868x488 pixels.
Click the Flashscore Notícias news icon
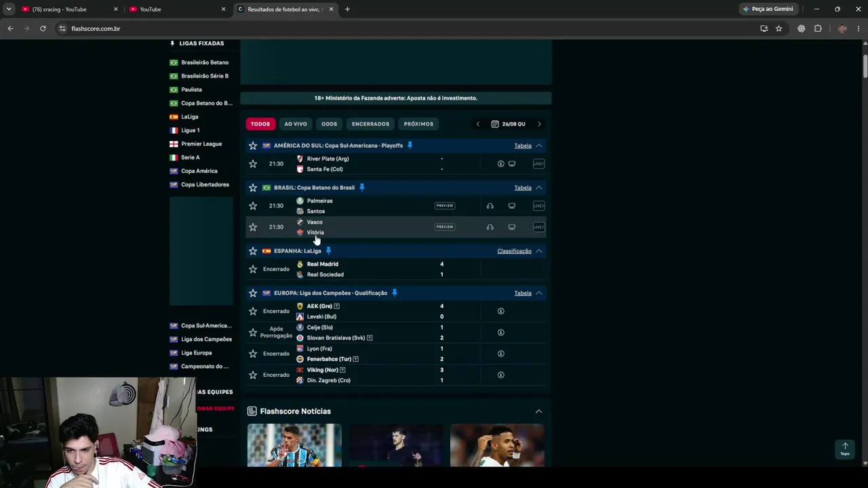(252, 411)
